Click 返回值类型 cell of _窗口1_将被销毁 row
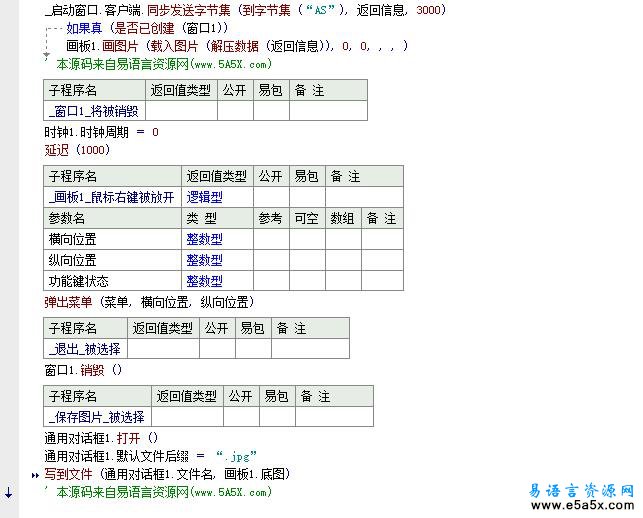 pyautogui.click(x=181, y=111)
